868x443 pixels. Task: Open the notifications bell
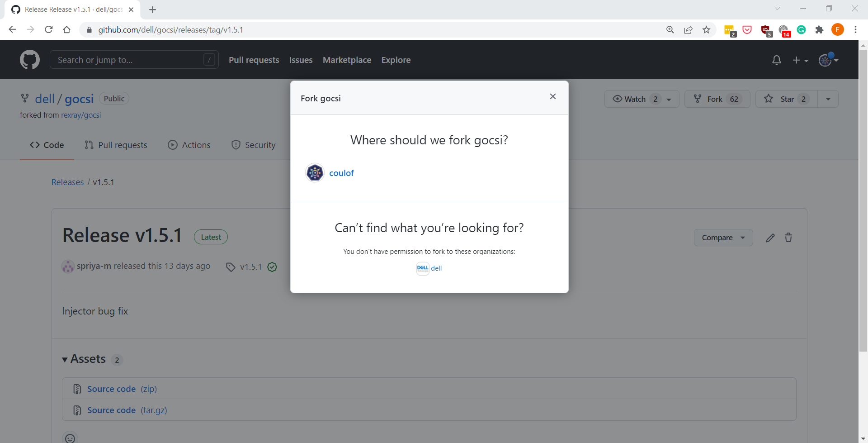tap(777, 60)
